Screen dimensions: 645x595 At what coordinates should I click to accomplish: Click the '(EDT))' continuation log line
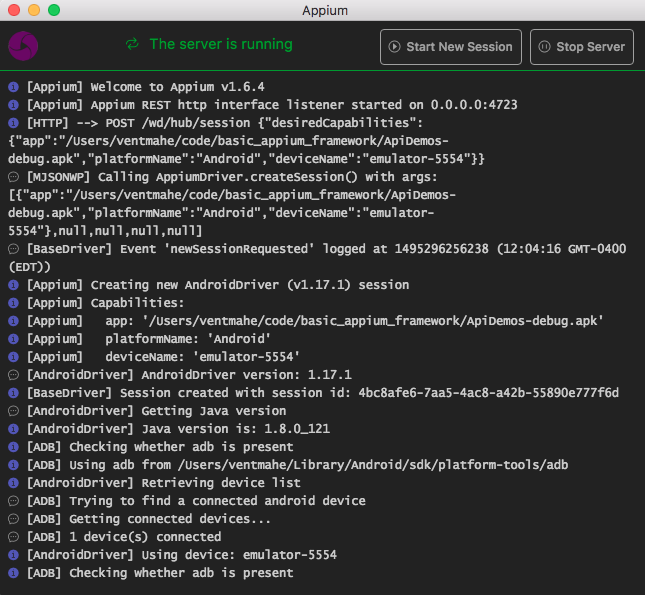[x=29, y=267]
